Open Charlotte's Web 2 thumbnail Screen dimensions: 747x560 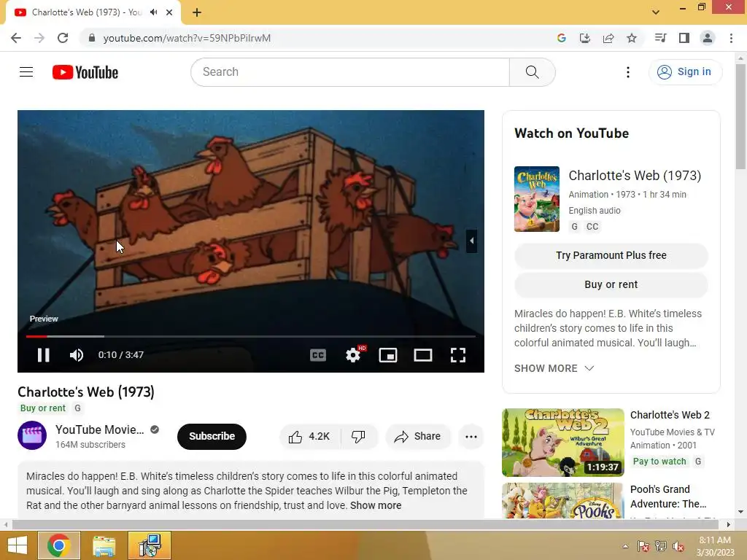click(562, 442)
